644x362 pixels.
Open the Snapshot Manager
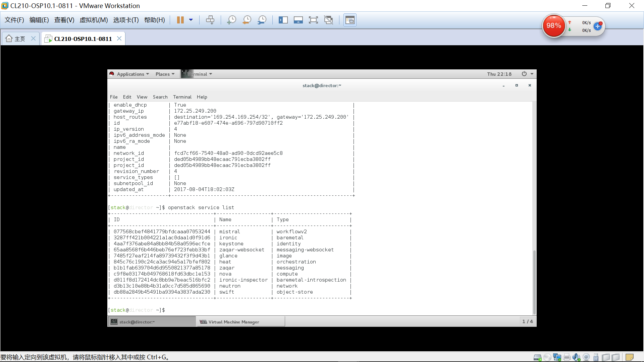262,20
